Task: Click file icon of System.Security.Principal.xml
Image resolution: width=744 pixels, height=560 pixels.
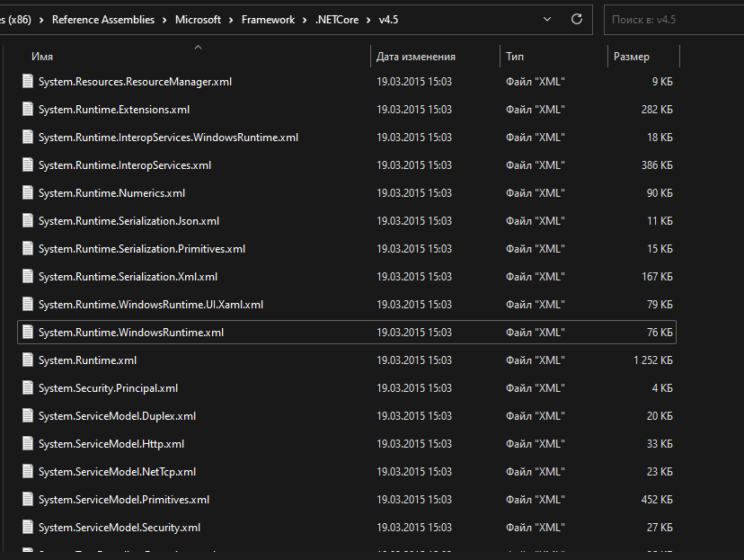Action: click(28, 387)
